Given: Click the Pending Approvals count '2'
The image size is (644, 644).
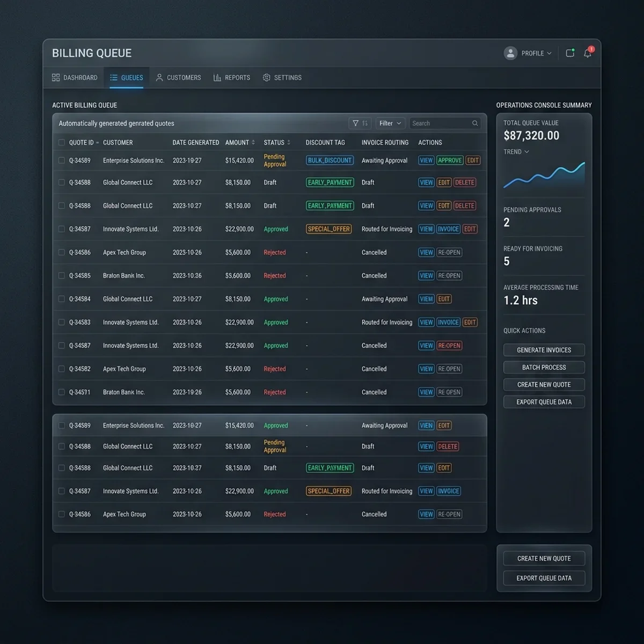Looking at the screenshot, I should 507,223.
